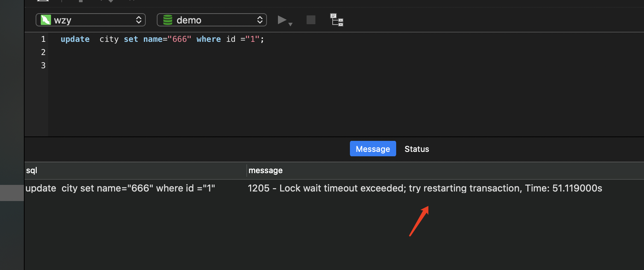Open the explain query plan icon
644x270 pixels.
337,20
